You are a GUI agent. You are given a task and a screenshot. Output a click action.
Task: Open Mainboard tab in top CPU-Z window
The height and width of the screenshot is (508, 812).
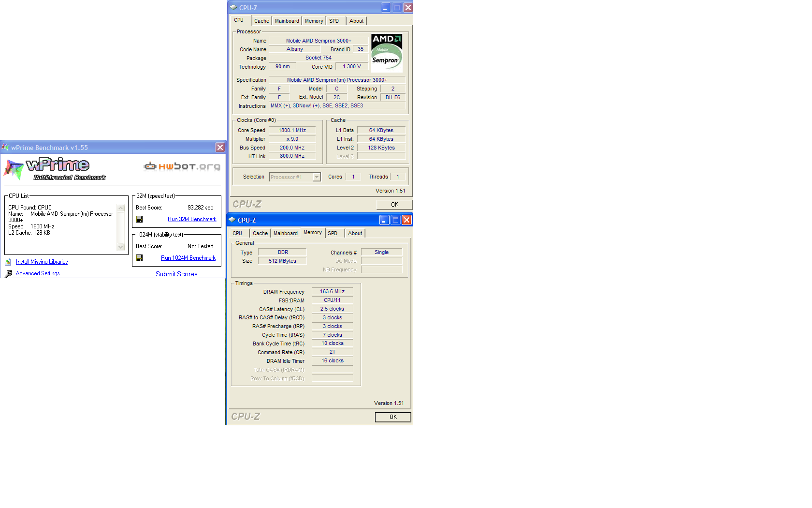287,21
